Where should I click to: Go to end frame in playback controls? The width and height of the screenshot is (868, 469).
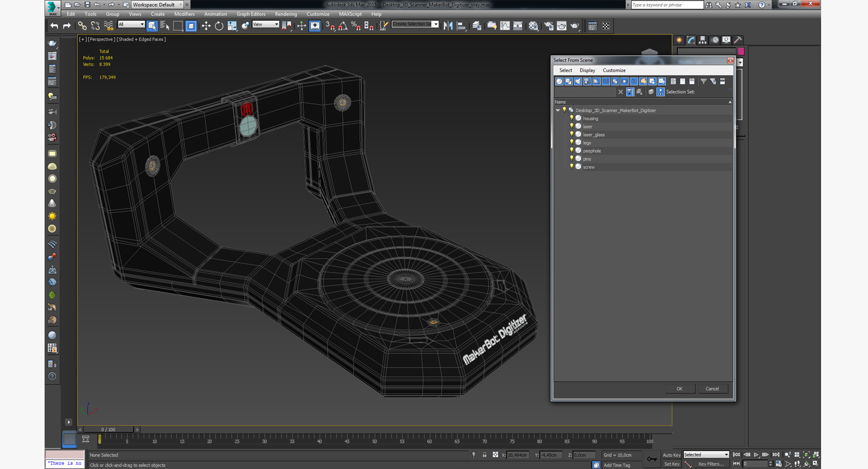[776, 454]
